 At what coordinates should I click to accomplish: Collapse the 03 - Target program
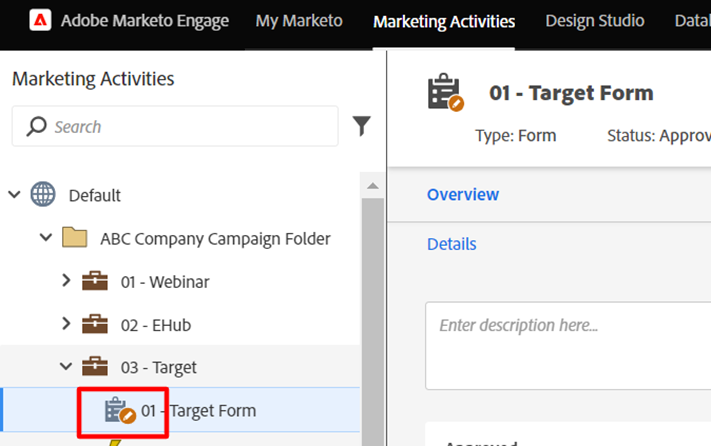coord(66,366)
